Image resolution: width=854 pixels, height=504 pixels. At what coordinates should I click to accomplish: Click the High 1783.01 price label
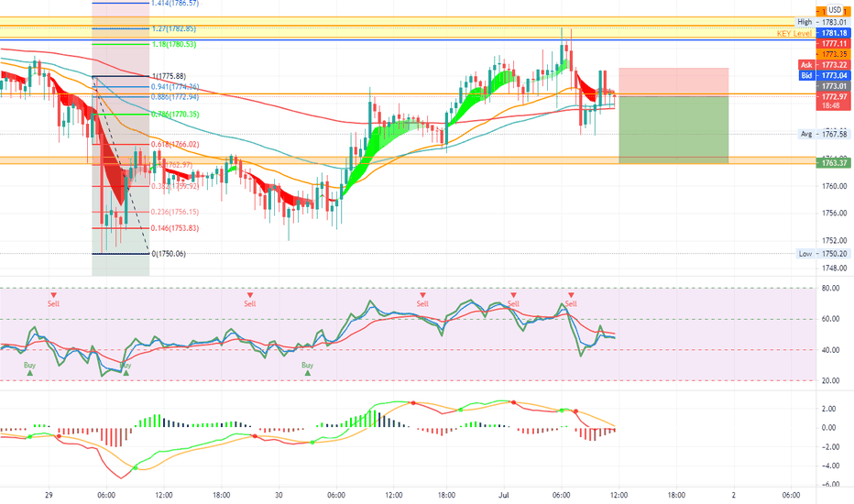click(823, 22)
